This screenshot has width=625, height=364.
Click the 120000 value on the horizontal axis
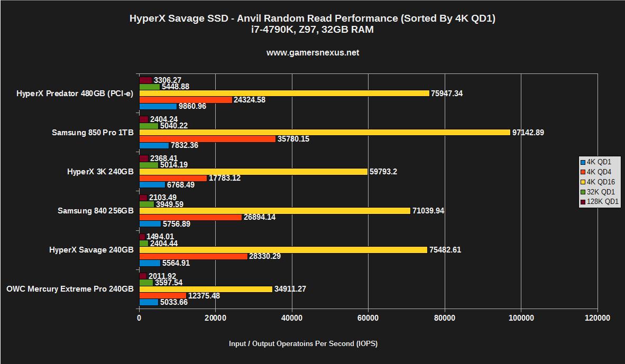point(598,318)
